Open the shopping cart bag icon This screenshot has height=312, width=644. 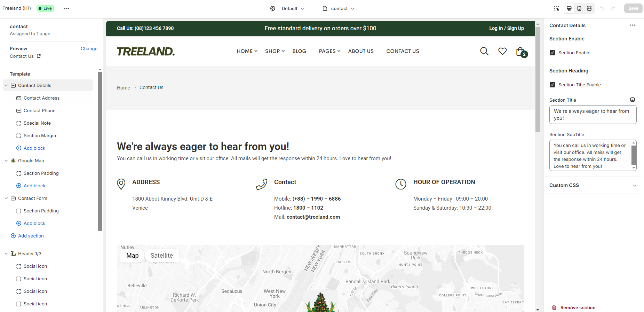pos(521,52)
